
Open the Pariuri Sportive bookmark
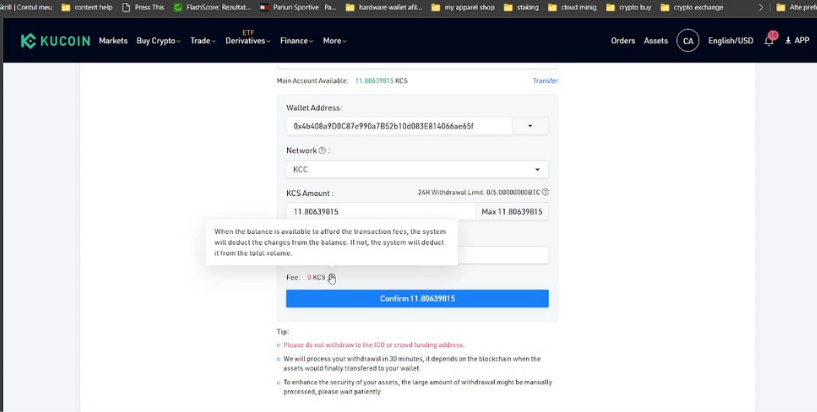[298, 7]
